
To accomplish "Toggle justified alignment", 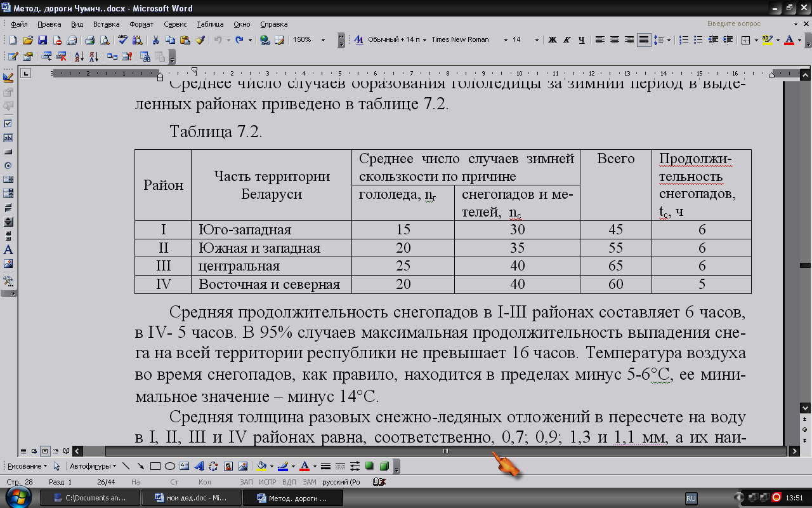I will coord(643,40).
